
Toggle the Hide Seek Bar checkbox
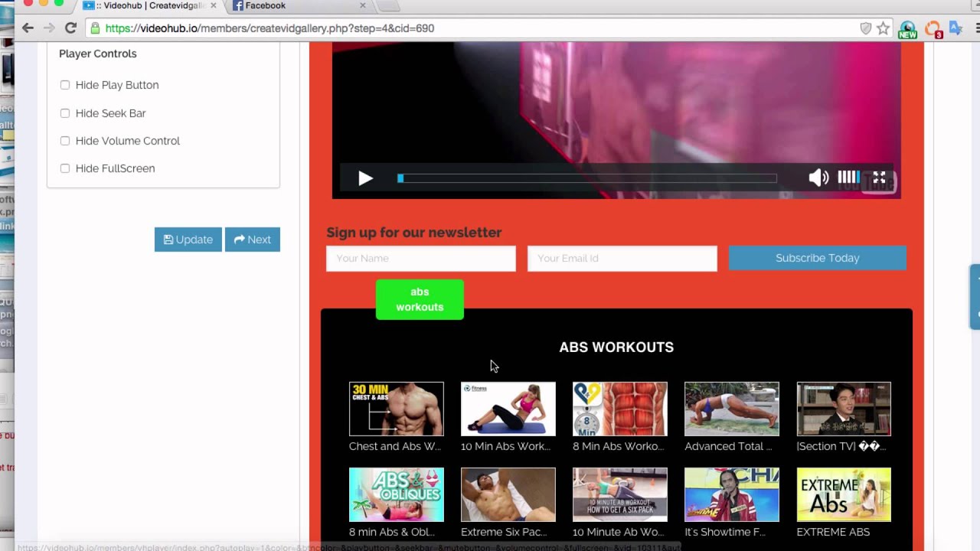[x=65, y=113]
